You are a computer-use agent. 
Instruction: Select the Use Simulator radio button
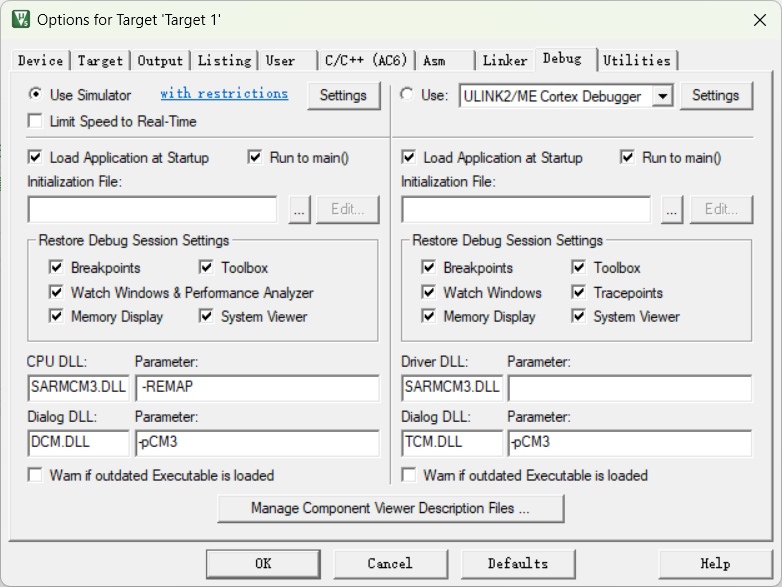pos(36,95)
